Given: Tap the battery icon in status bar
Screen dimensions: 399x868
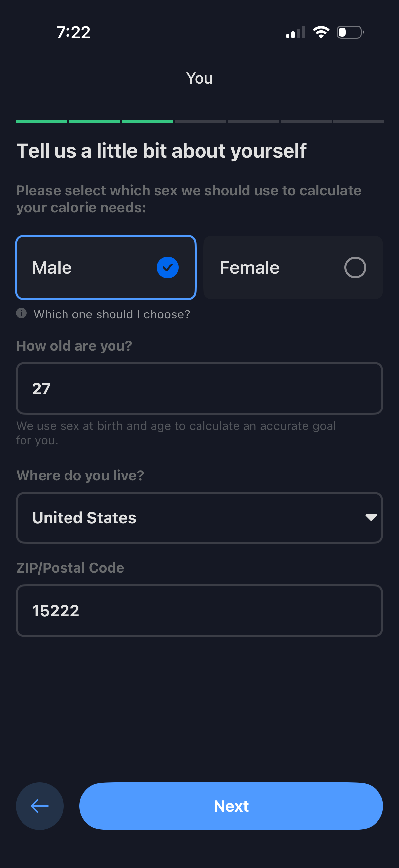Looking at the screenshot, I should [350, 32].
